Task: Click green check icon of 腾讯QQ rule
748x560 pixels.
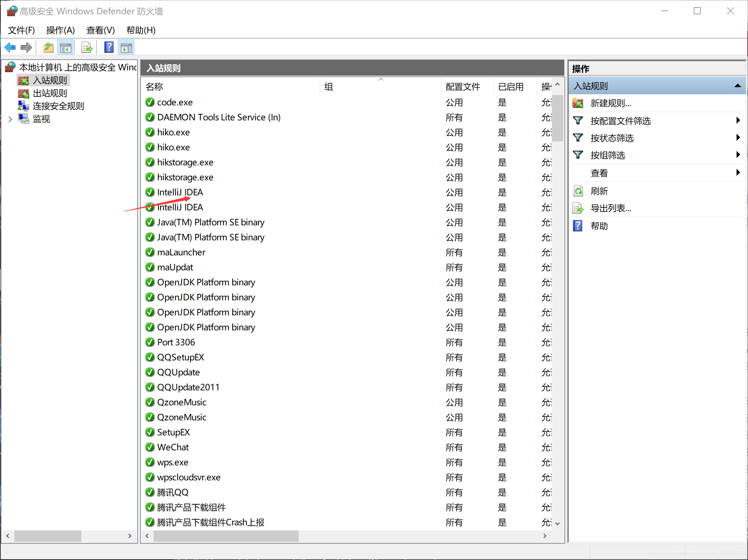Action: (x=150, y=492)
